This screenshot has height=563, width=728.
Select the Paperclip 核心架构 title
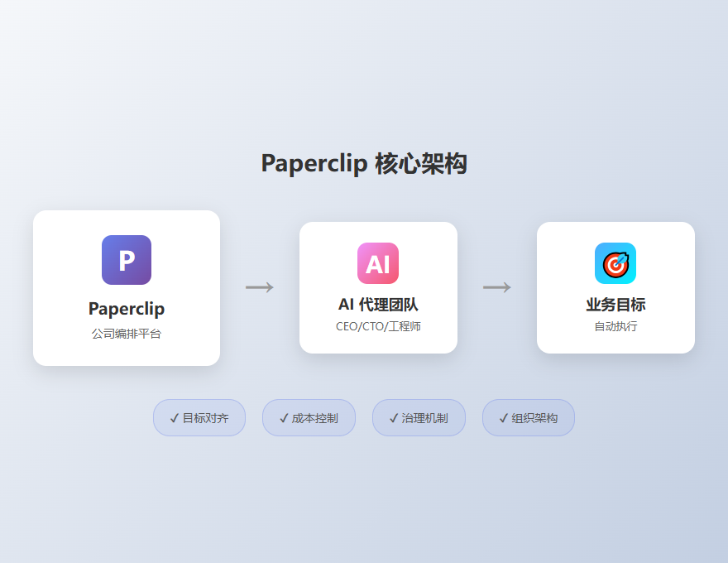[364, 163]
